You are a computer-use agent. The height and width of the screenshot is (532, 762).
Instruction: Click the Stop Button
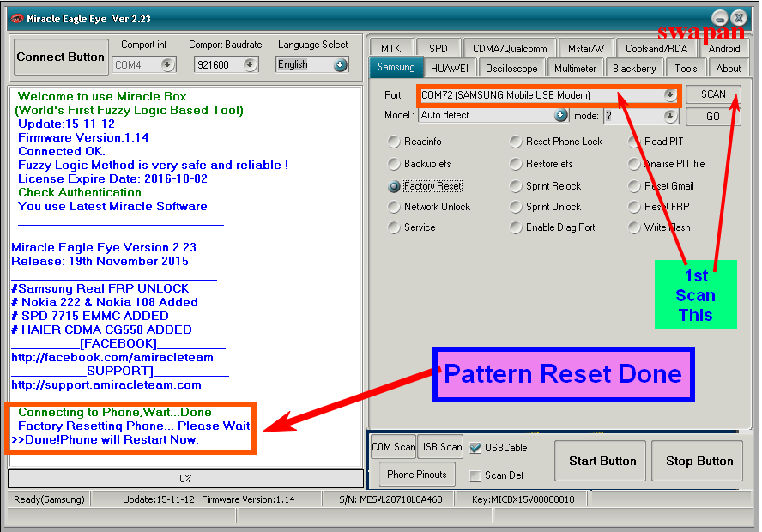698,461
